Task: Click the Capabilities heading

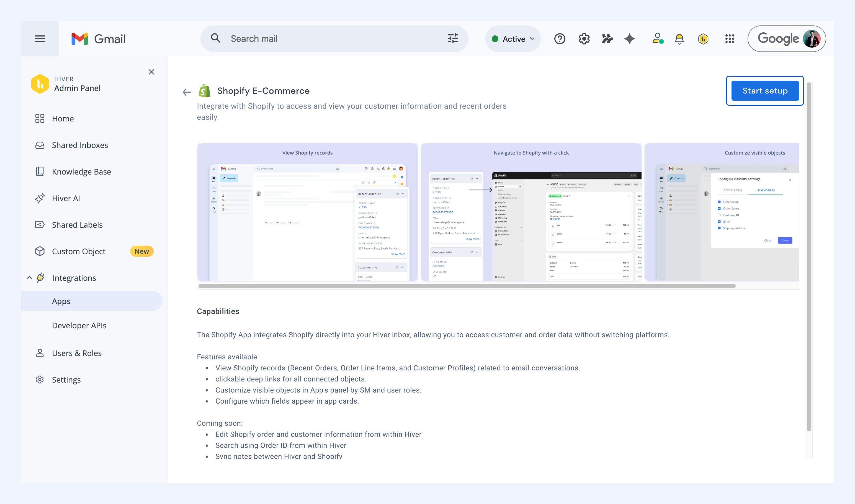Action: 218,311
